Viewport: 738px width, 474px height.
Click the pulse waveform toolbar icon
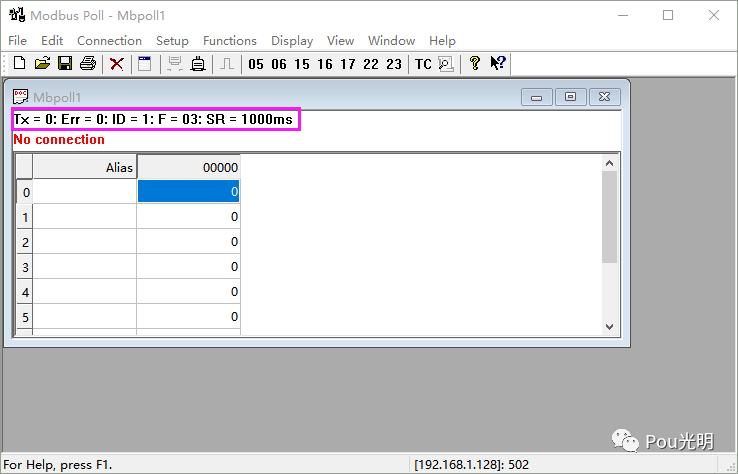[x=227, y=64]
